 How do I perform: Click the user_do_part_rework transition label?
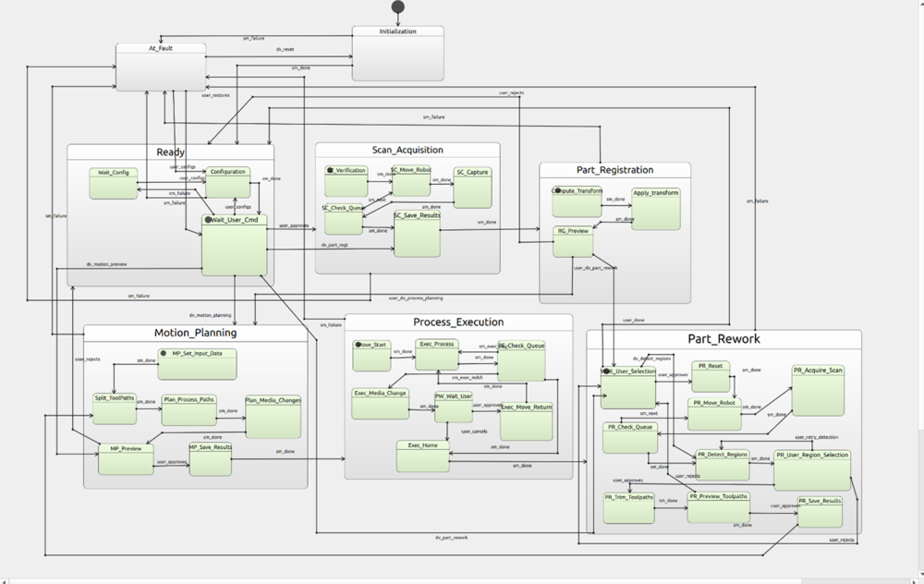[x=596, y=268]
